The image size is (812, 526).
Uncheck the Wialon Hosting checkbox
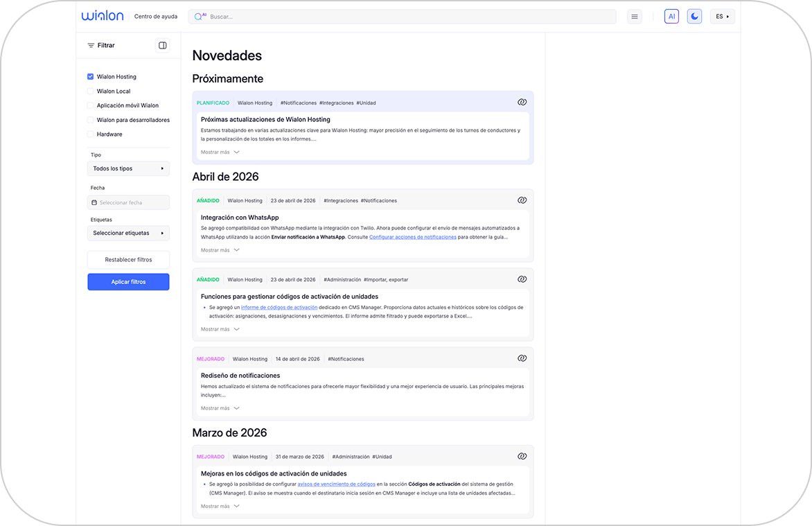[91, 77]
